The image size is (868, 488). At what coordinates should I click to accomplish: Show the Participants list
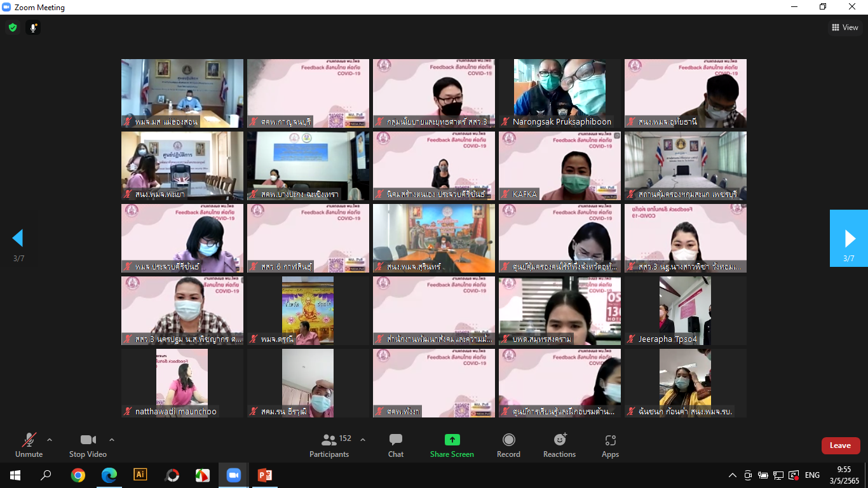point(329,445)
